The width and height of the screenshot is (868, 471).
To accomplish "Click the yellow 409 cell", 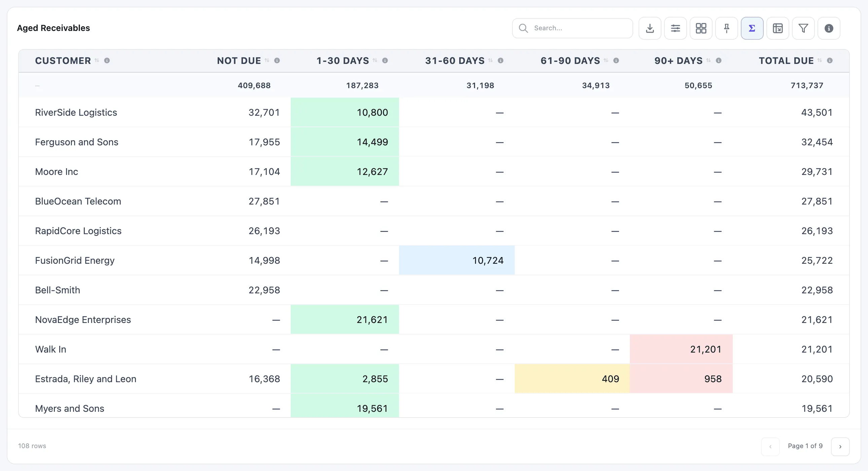I will [x=572, y=379].
